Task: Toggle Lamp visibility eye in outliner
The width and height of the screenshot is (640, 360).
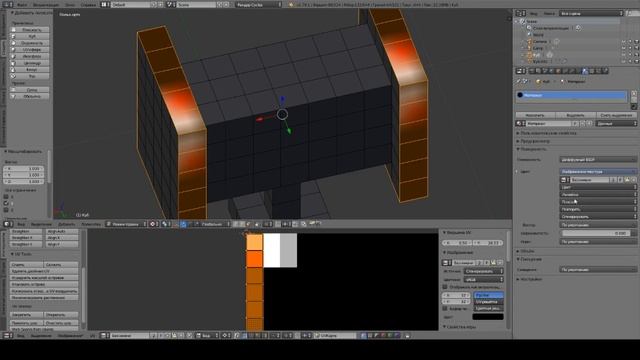Action: pyautogui.click(x=623, y=48)
